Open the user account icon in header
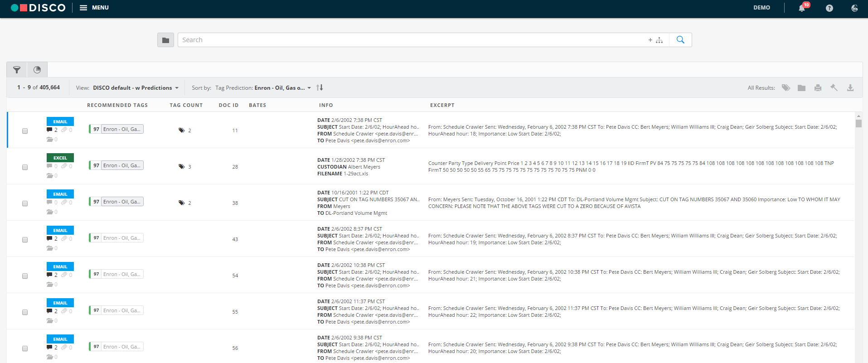The image size is (868, 363). click(854, 8)
